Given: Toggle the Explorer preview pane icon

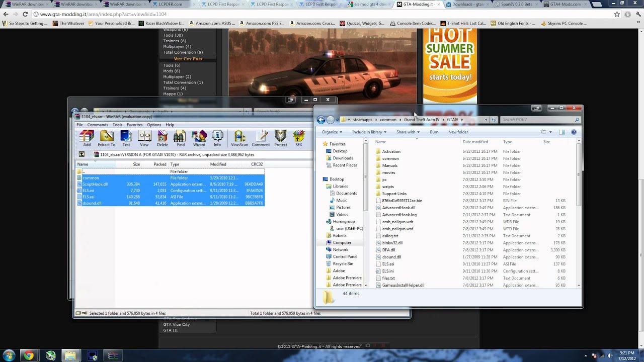Looking at the screenshot, I should coord(561,132).
